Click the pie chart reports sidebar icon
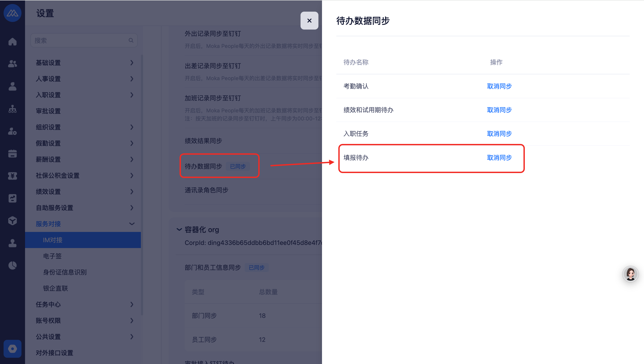The image size is (644, 364). [x=12, y=265]
